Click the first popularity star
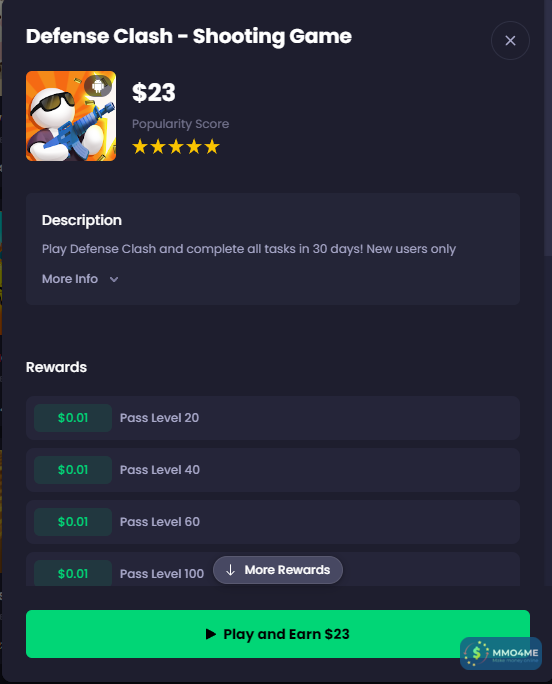Screen dimensions: 552x684 coord(140,147)
